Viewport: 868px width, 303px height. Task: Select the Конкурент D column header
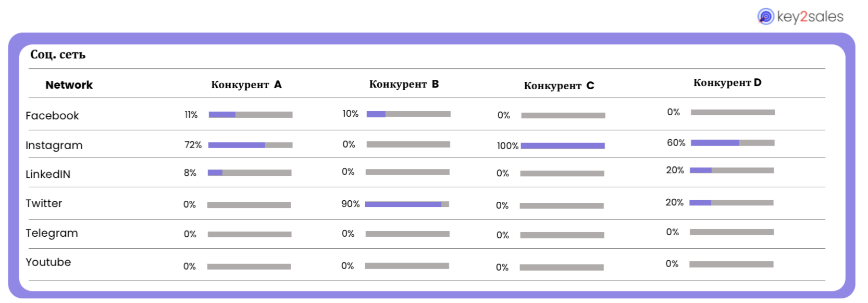[727, 82]
